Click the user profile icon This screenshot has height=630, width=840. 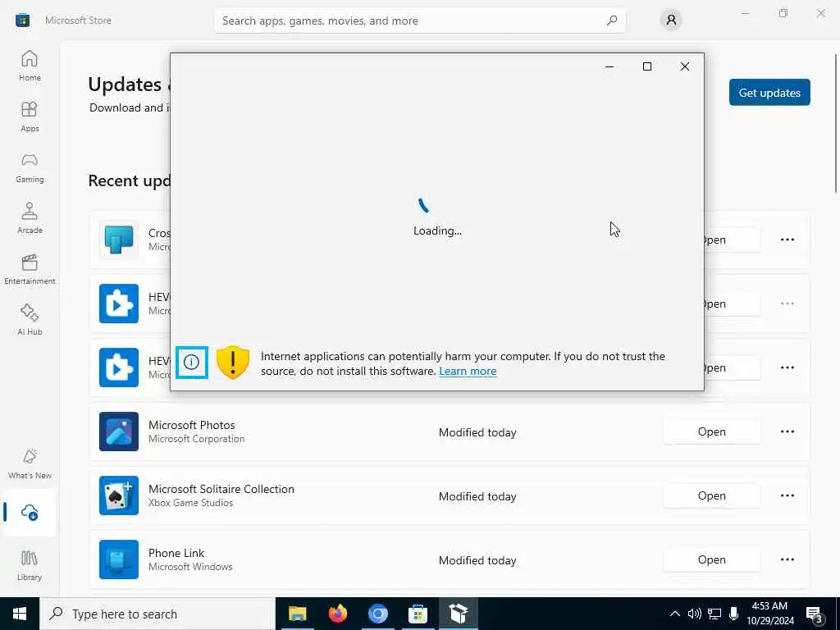click(671, 21)
